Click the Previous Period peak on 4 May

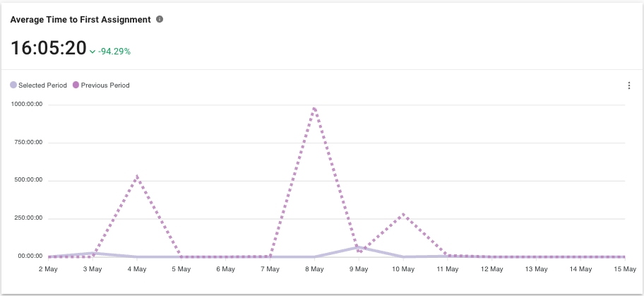[x=136, y=175]
